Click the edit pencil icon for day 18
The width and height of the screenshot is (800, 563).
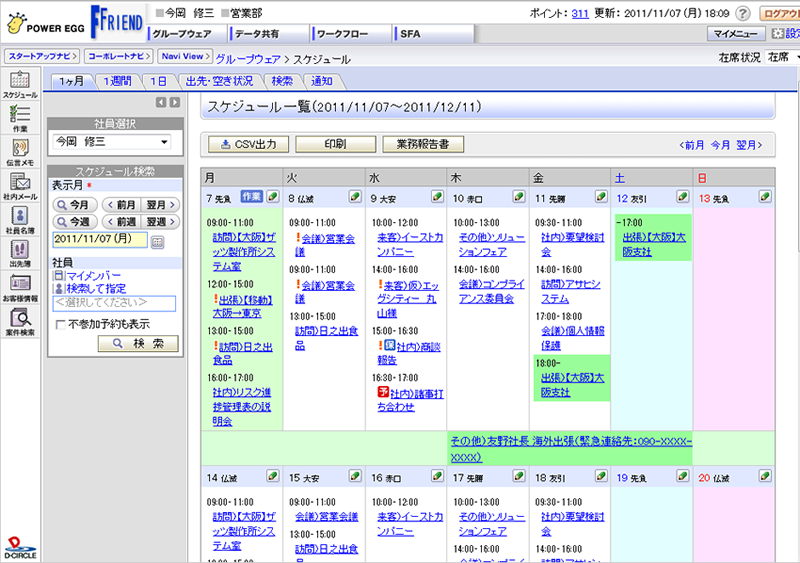(601, 476)
